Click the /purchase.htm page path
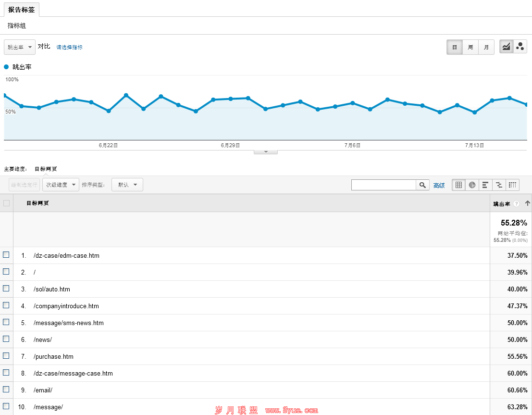This screenshot has width=532, height=415. [x=54, y=357]
